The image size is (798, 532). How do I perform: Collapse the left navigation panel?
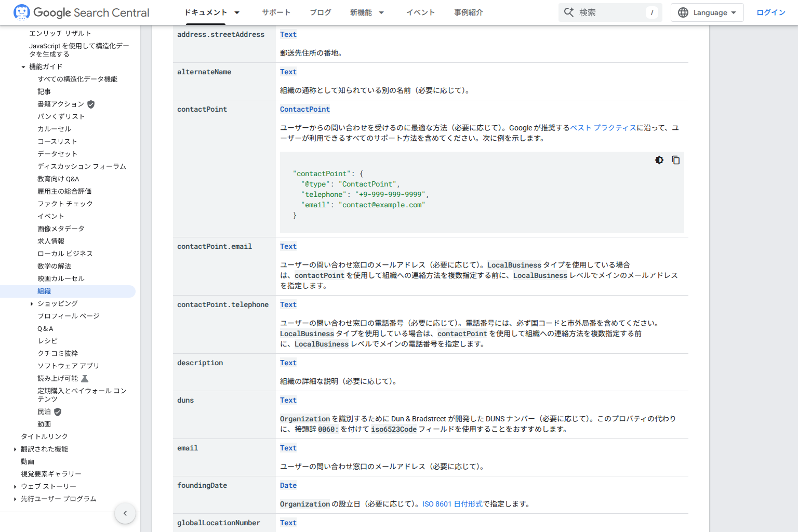point(125,513)
